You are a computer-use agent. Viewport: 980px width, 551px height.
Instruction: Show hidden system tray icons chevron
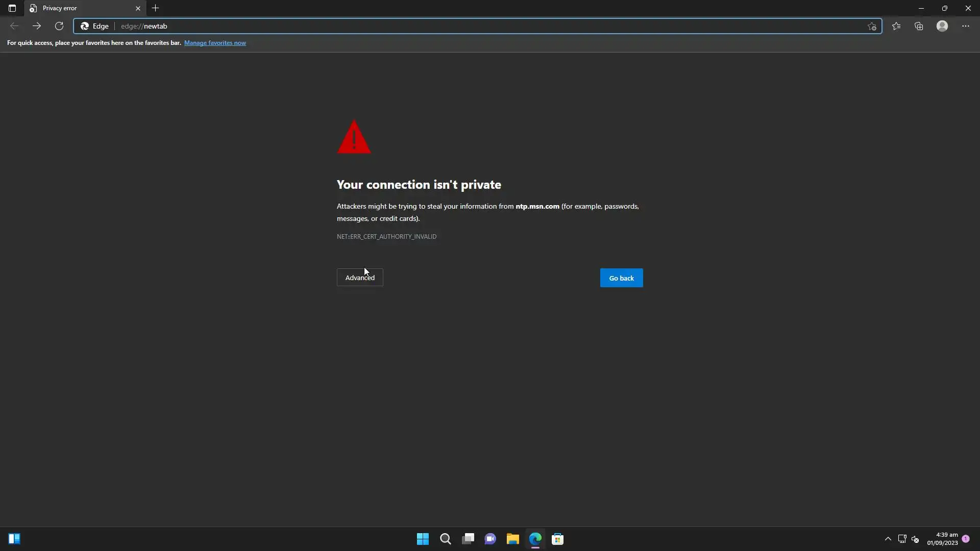click(x=888, y=539)
